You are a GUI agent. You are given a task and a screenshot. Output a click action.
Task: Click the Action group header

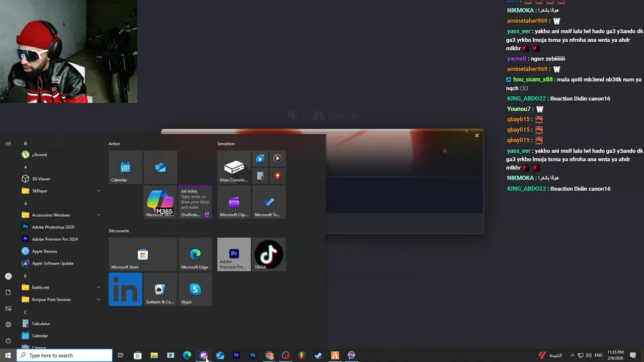click(114, 144)
